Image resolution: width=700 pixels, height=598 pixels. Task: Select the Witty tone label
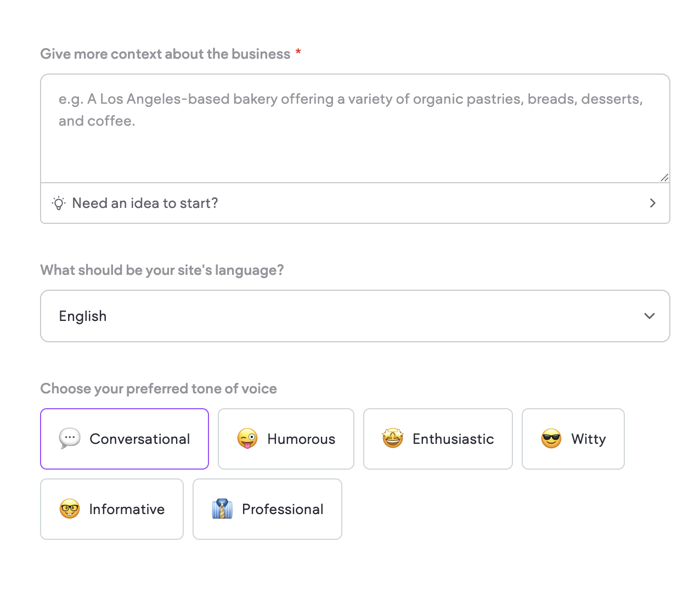588,439
